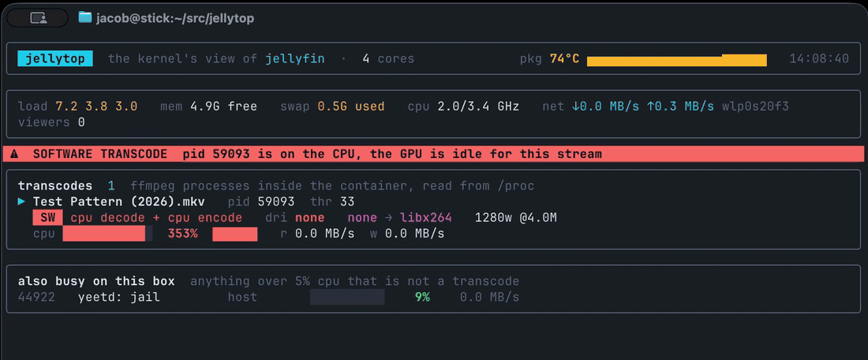This screenshot has height=360, width=868.
Task: Click the 'swap 0.5G used' entry
Action: click(333, 107)
